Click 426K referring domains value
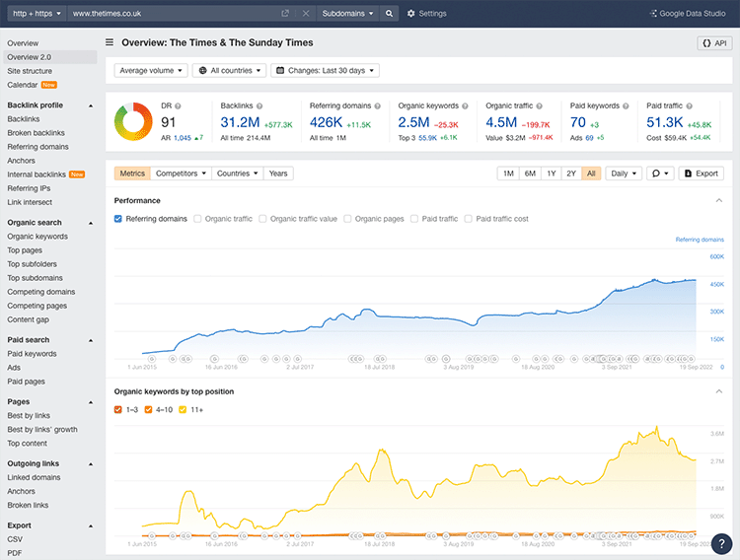 (326, 122)
